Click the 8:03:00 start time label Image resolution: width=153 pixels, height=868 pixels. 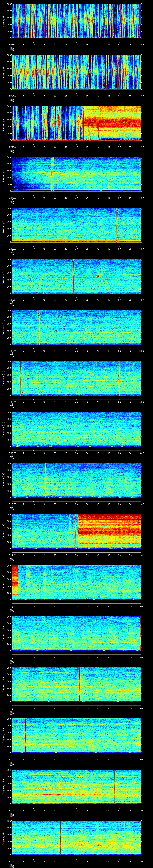(x=12, y=147)
